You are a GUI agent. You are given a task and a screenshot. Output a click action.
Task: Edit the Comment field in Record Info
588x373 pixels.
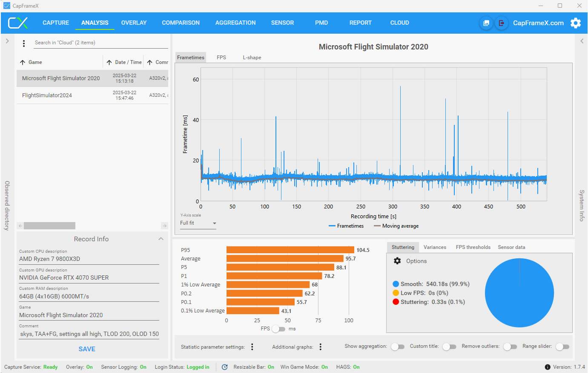click(x=89, y=334)
